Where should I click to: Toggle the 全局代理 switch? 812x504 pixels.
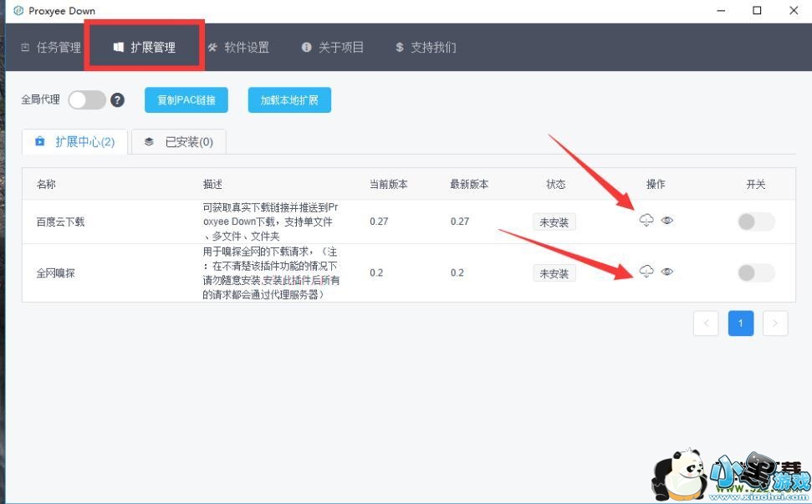point(87,99)
